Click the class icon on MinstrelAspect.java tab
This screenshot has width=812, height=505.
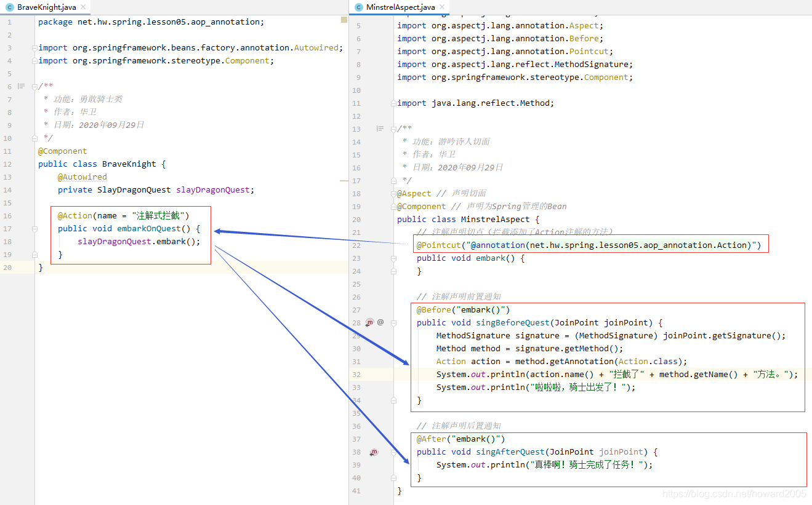(359, 7)
